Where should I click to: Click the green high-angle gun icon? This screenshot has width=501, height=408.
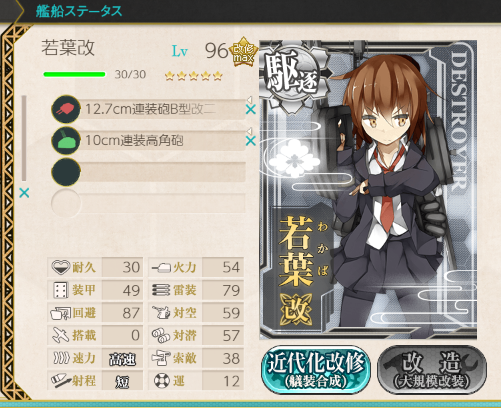tap(66, 140)
